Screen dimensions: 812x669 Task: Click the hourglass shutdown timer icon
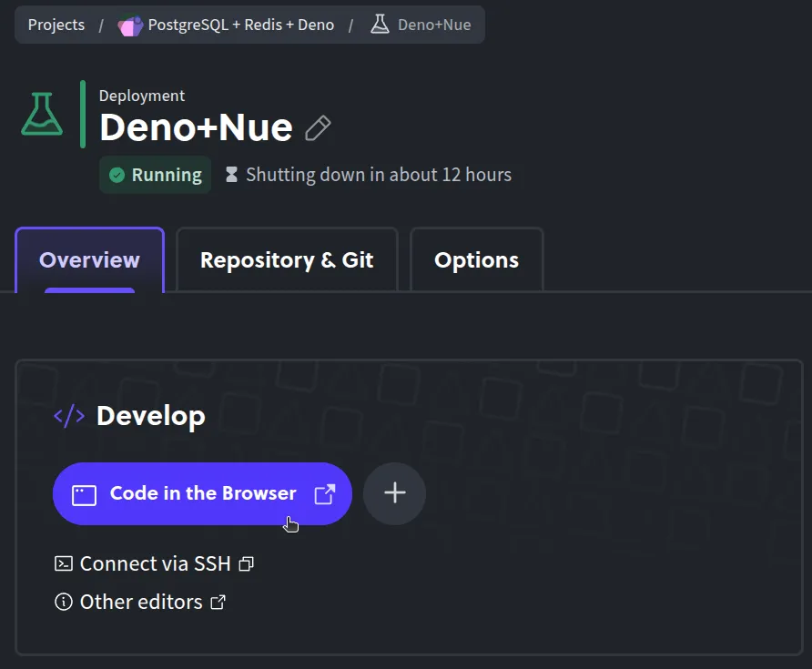(231, 174)
